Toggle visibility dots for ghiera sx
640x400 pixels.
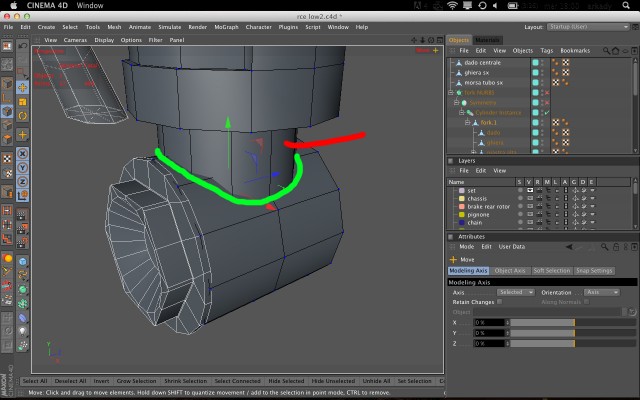tap(542, 73)
